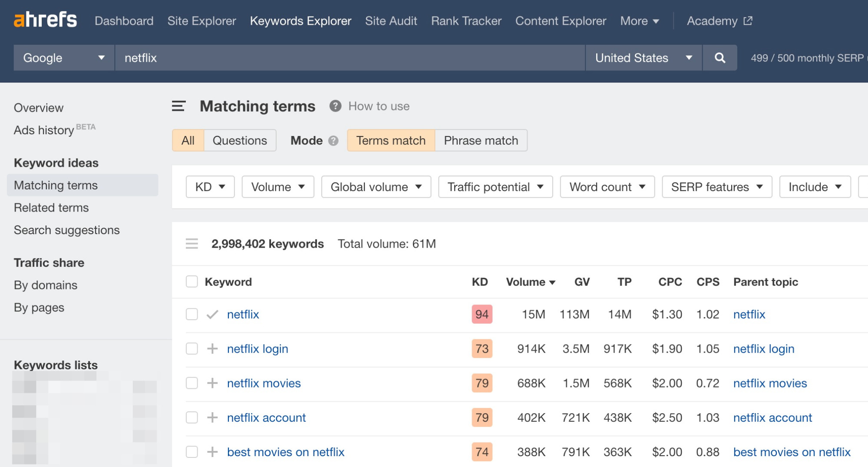Add netflix movies to list with plus icon
The width and height of the screenshot is (868, 467).
pos(212,383)
